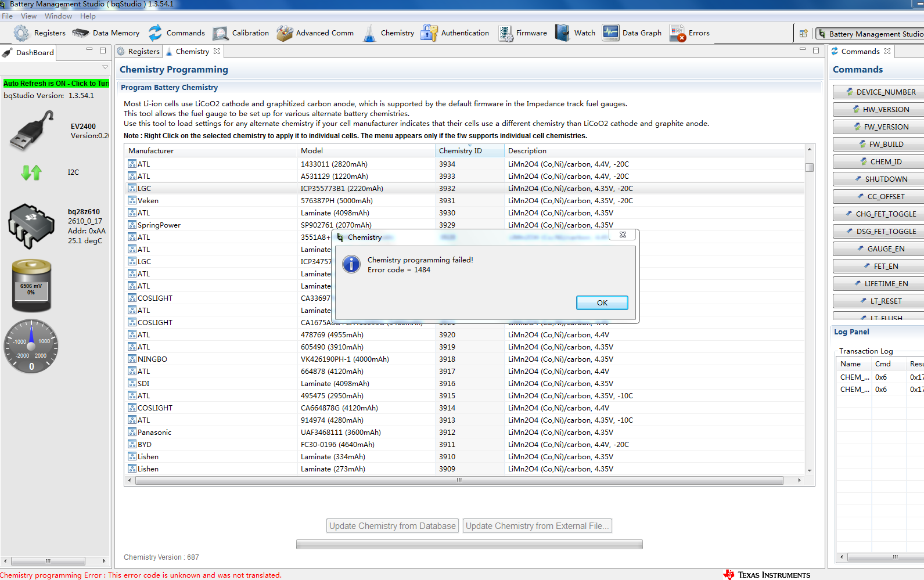Click the chemistry table horizontal scrollbar
Image resolution: width=924 pixels, height=580 pixels.
coord(459,481)
